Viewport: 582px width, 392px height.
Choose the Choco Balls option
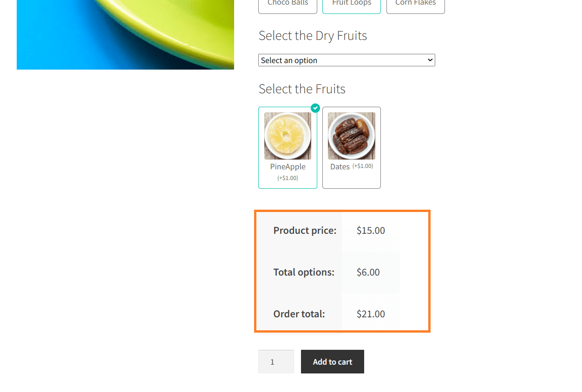click(x=288, y=5)
